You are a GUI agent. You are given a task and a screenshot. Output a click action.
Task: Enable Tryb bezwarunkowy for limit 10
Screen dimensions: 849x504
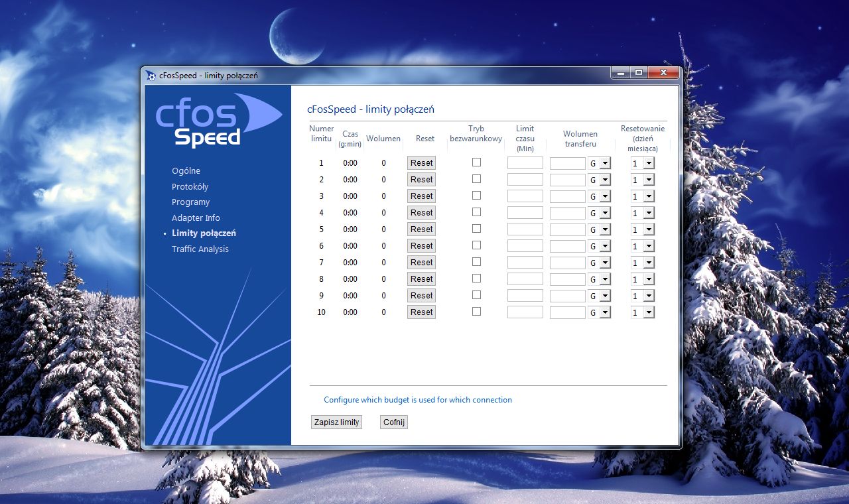coord(476,312)
